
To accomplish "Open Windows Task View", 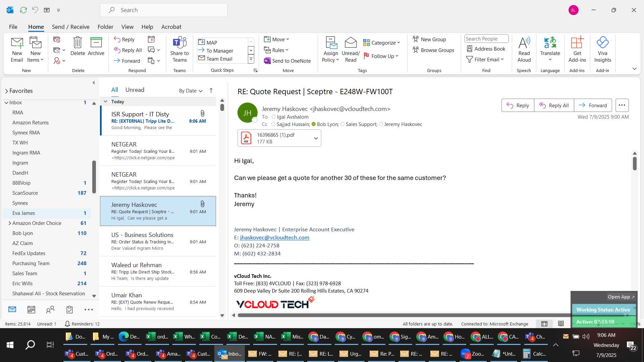I will (x=50, y=345).
